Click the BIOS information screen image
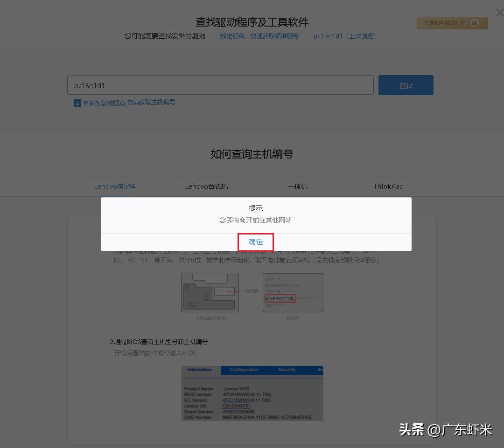 tap(252, 394)
